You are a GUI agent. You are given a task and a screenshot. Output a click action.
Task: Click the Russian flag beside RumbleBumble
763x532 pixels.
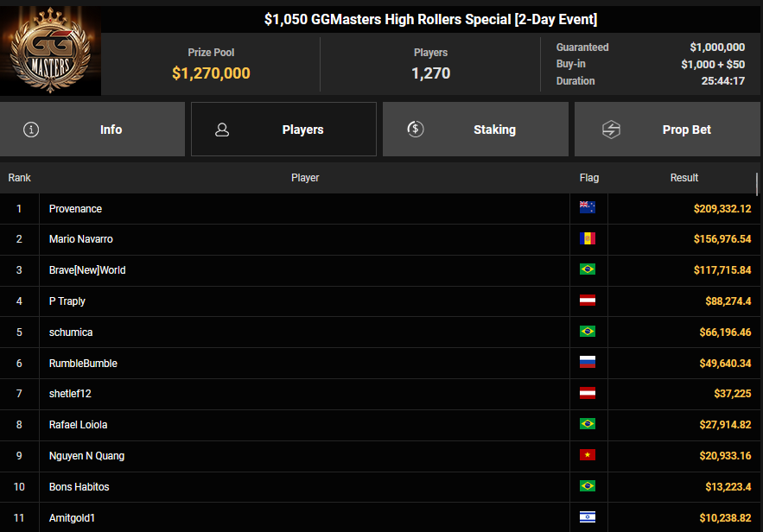coord(588,364)
